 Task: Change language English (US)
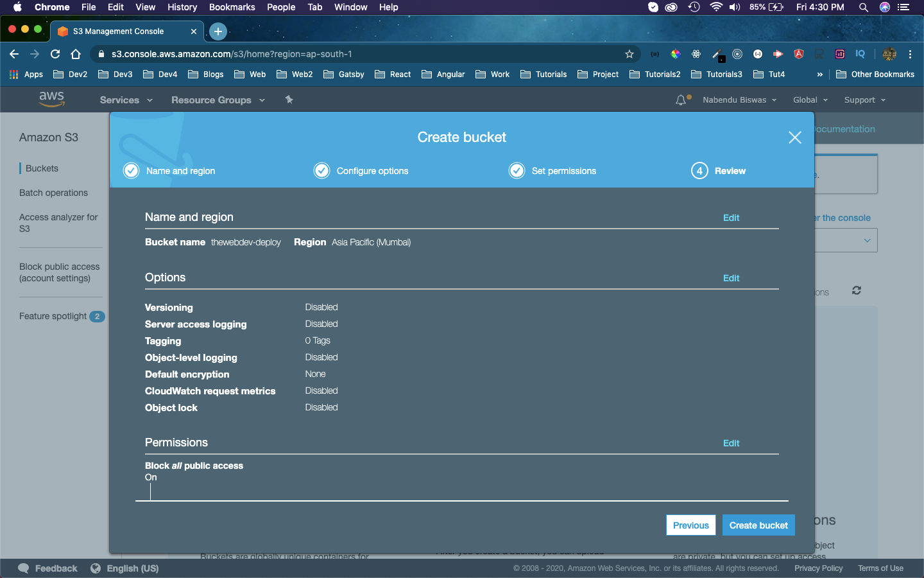[x=124, y=568]
